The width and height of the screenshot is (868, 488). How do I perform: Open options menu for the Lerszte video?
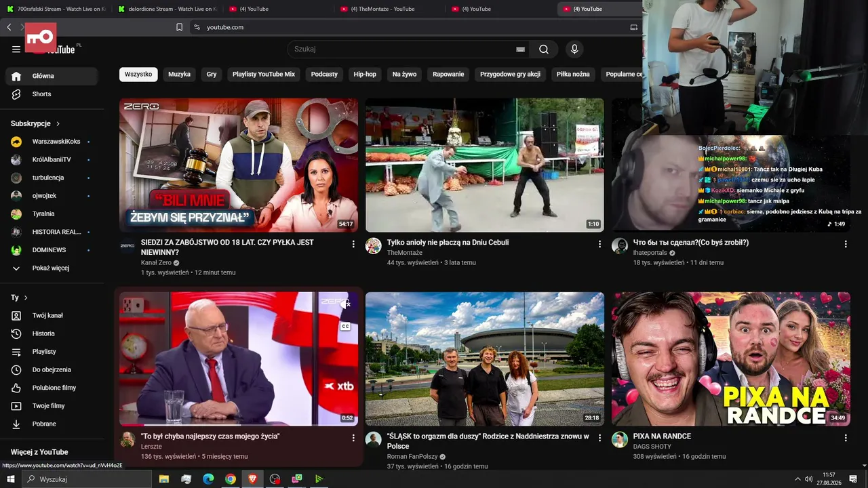353,438
